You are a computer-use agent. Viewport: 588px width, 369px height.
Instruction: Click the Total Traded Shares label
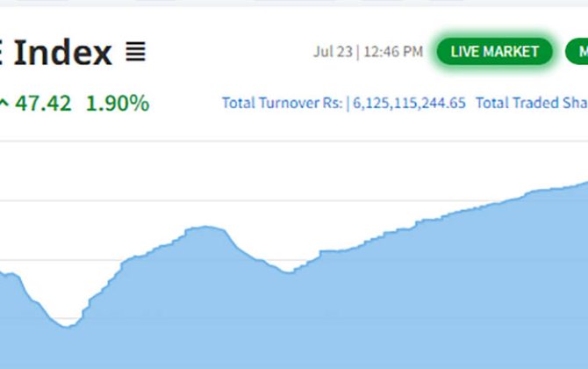(x=529, y=103)
